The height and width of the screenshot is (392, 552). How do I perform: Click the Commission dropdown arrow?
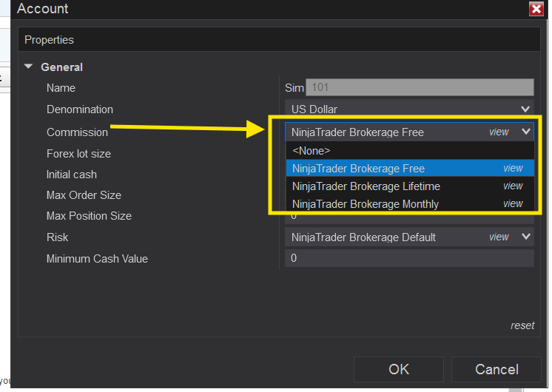[x=526, y=132]
